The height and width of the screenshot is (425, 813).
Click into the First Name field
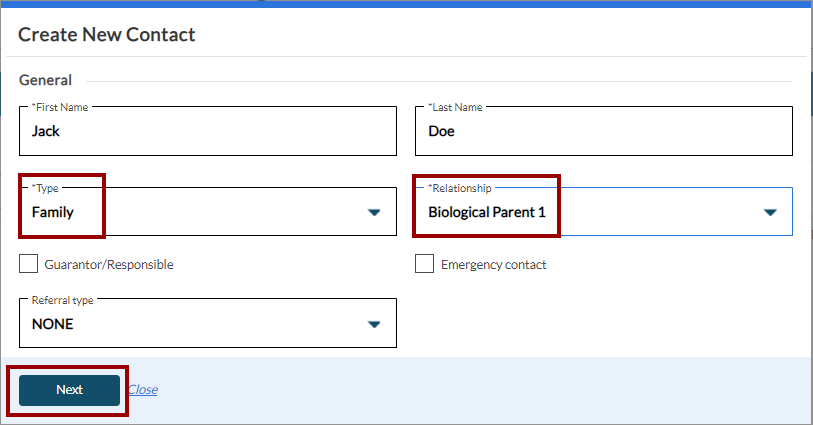point(208,131)
